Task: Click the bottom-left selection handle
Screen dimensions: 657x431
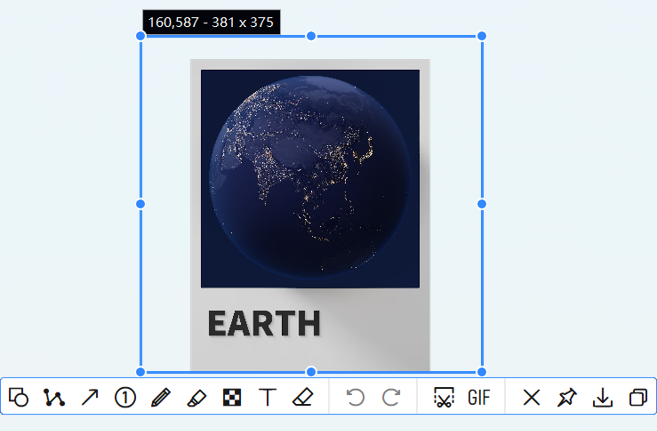Action: tap(141, 372)
